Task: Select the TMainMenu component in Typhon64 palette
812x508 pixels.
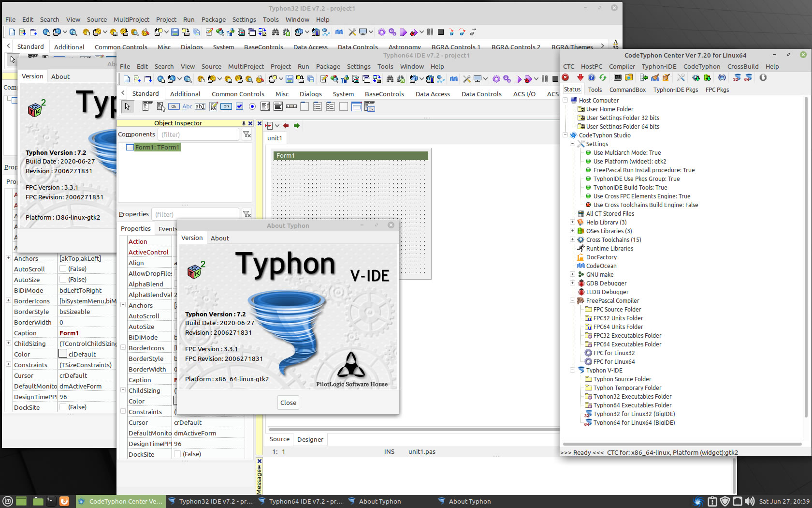Action: pyautogui.click(x=147, y=106)
